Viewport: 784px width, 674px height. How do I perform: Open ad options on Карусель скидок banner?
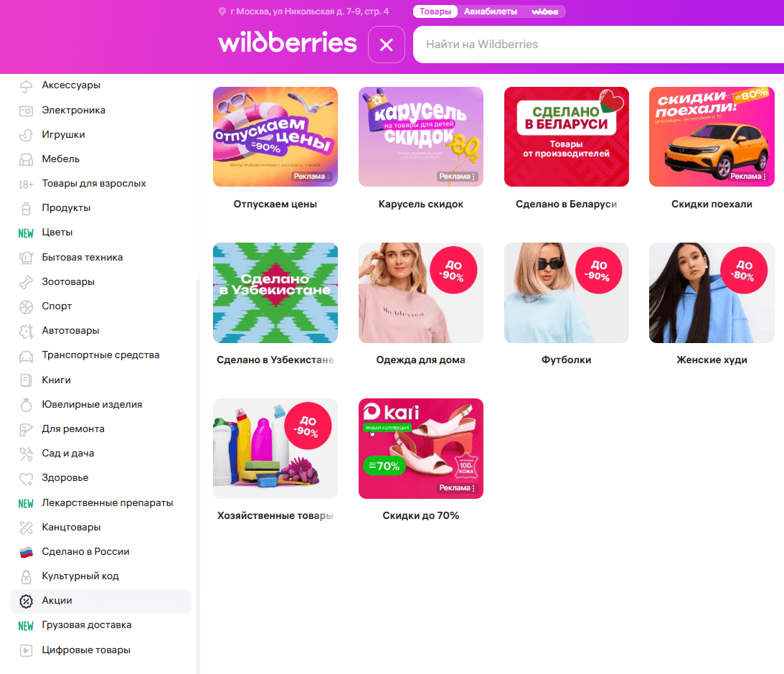pos(473,177)
